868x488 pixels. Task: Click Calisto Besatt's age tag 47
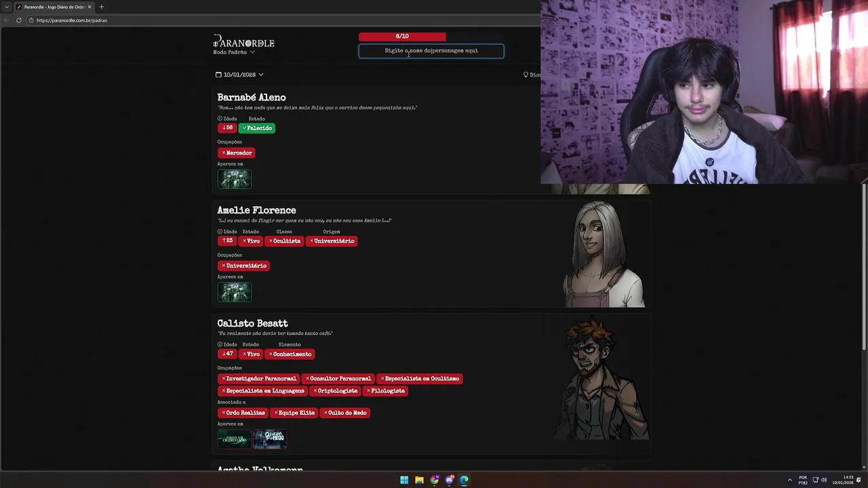coord(227,354)
